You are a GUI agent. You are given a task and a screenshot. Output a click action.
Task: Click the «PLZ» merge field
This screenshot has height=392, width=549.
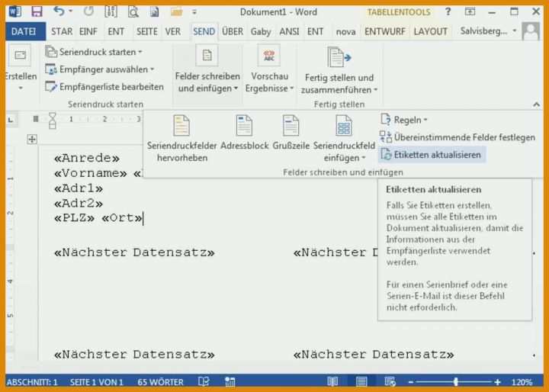tap(74, 218)
